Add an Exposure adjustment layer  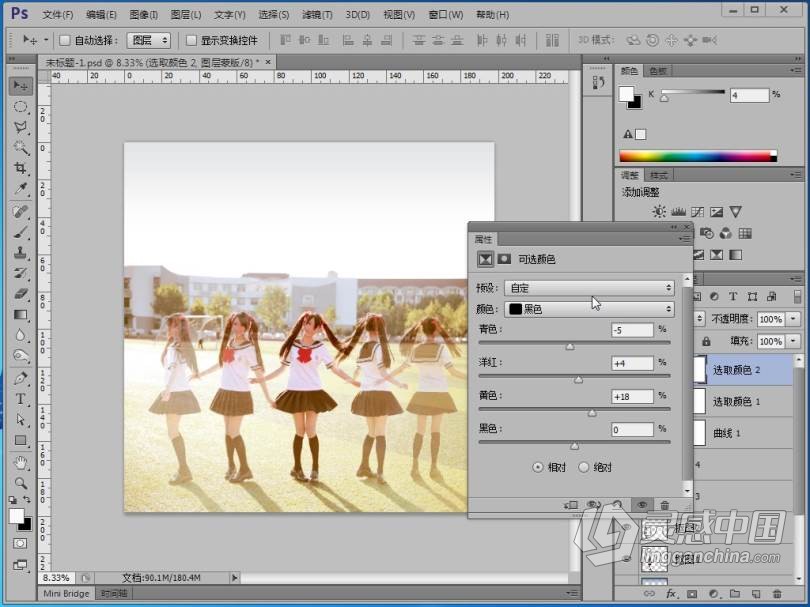[x=716, y=212]
